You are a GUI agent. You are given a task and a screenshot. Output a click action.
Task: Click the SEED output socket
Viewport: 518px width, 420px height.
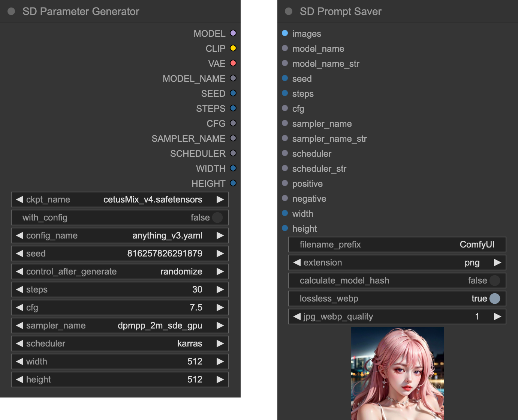click(x=233, y=93)
